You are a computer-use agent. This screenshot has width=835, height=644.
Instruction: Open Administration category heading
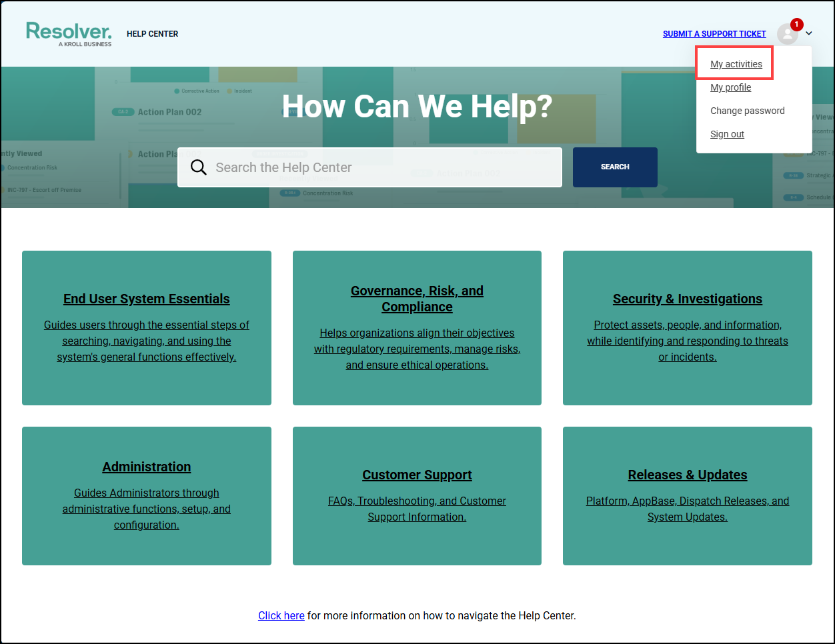coord(147,467)
